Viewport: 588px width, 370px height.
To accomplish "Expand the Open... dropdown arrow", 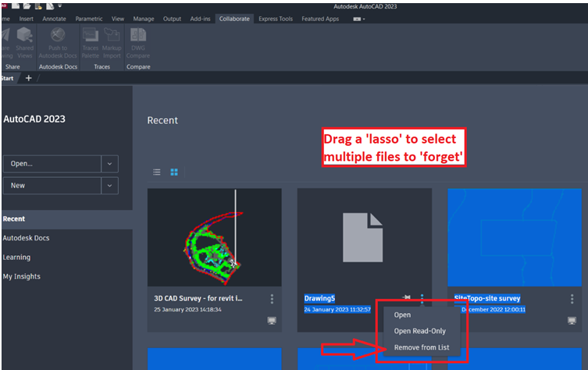I will coord(109,164).
